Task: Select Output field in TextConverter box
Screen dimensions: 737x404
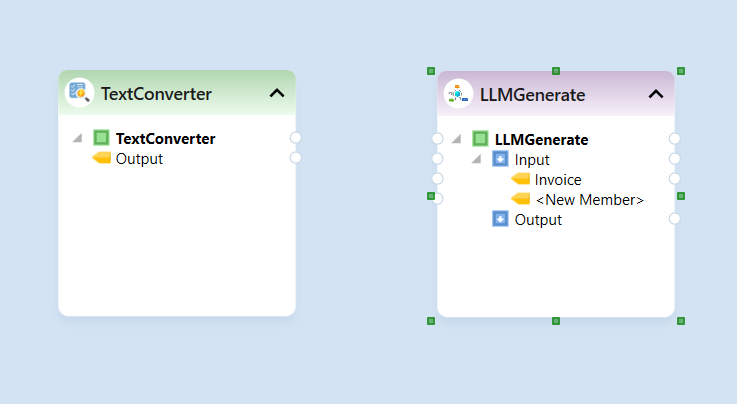Action: click(x=139, y=159)
